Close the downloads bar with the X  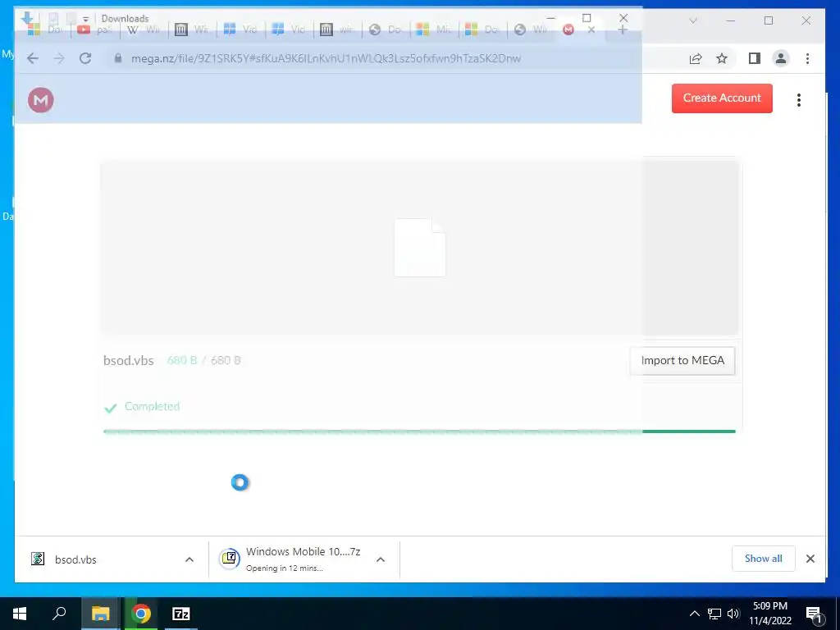pos(810,559)
